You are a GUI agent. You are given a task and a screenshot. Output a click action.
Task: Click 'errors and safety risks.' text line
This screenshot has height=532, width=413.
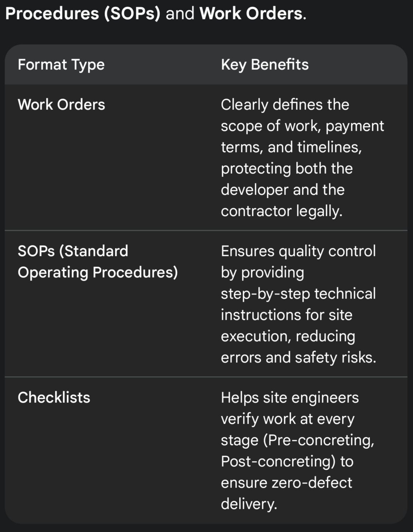[x=298, y=358]
